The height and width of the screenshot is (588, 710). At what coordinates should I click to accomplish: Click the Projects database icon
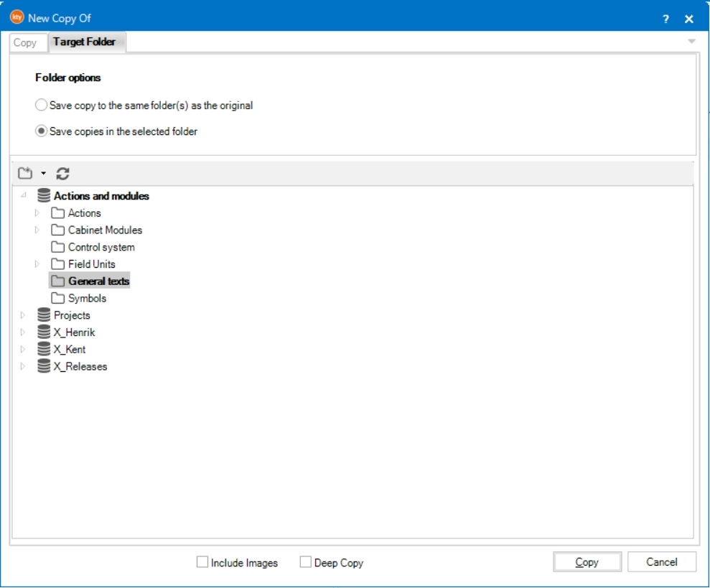click(x=44, y=315)
